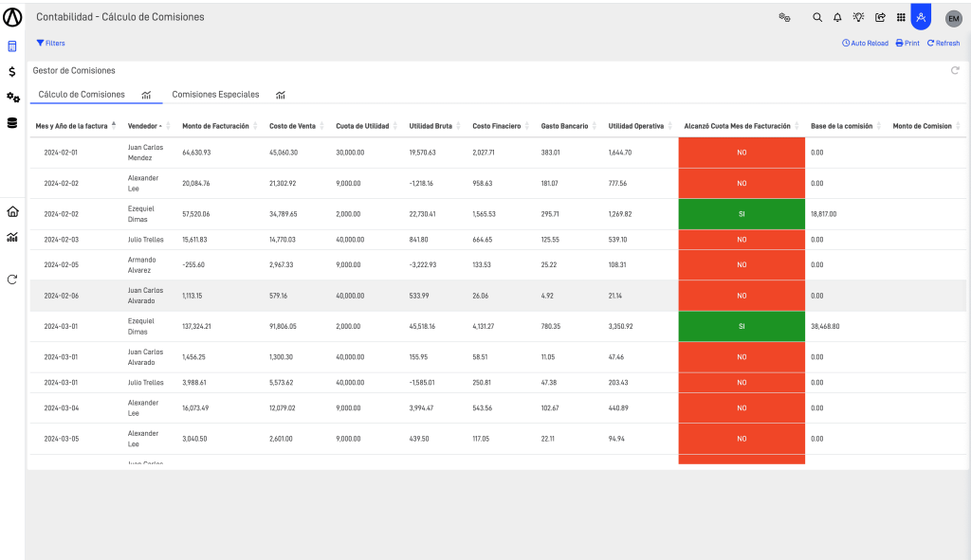Image resolution: width=971 pixels, height=560 pixels.
Task: Sort by Alcanzó Cuota Mes de Facturación
Action: coord(737,126)
